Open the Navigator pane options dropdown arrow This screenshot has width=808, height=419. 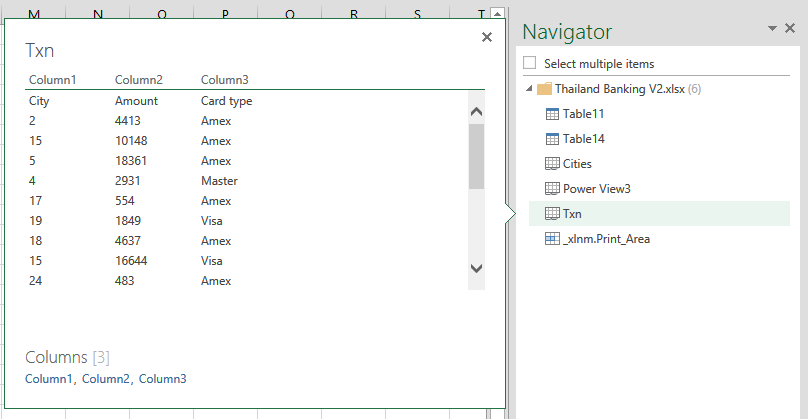point(772,29)
